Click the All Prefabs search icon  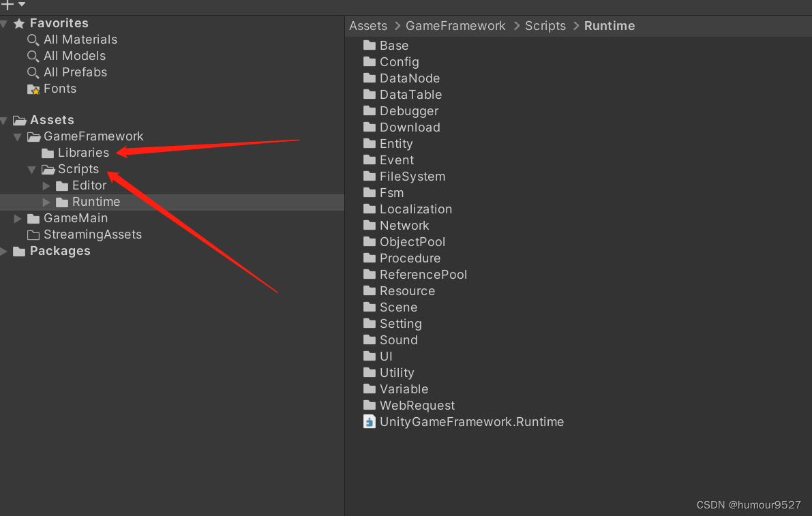pyautogui.click(x=32, y=72)
